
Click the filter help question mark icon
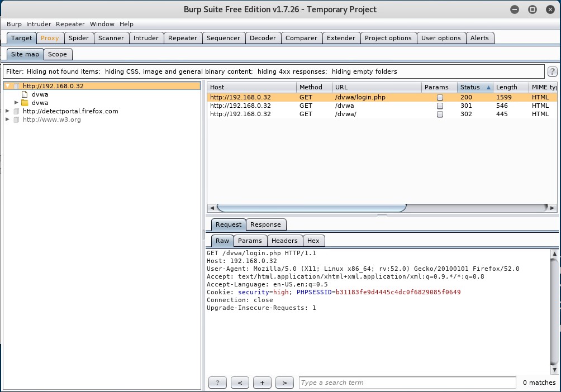[552, 71]
